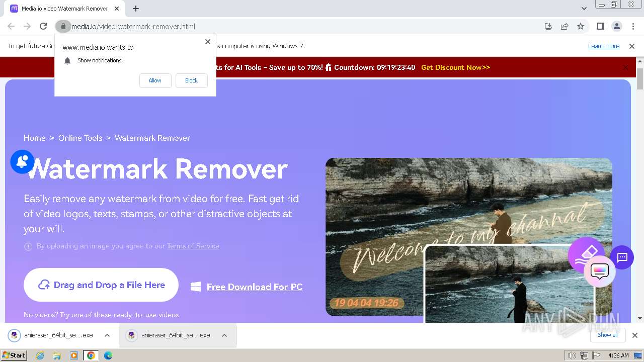Click the lock site info icon
Screen dimensions: 644x362
tap(63, 26)
